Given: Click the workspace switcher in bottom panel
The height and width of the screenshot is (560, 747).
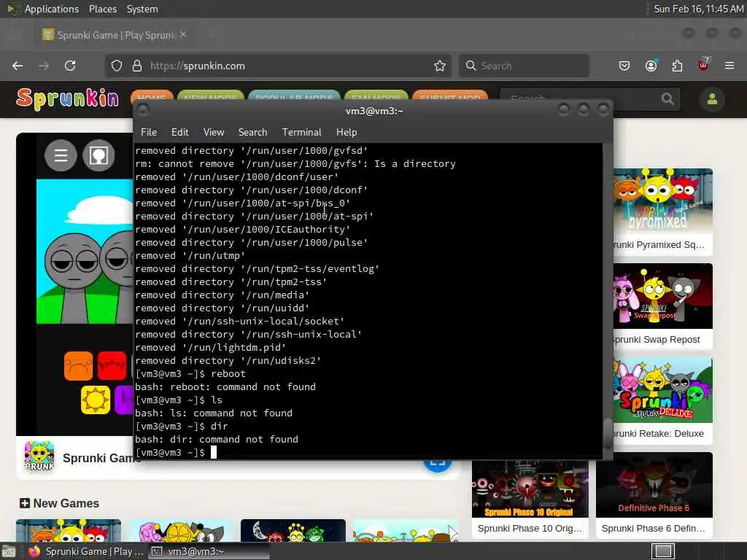Looking at the screenshot, I should [662, 551].
